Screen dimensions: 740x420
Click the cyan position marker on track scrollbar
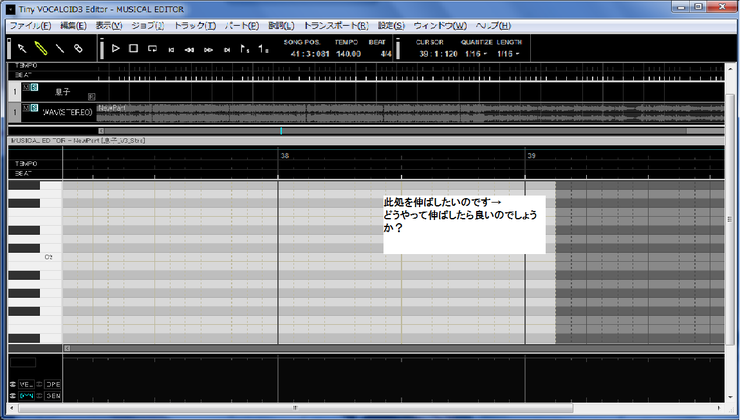(281, 131)
